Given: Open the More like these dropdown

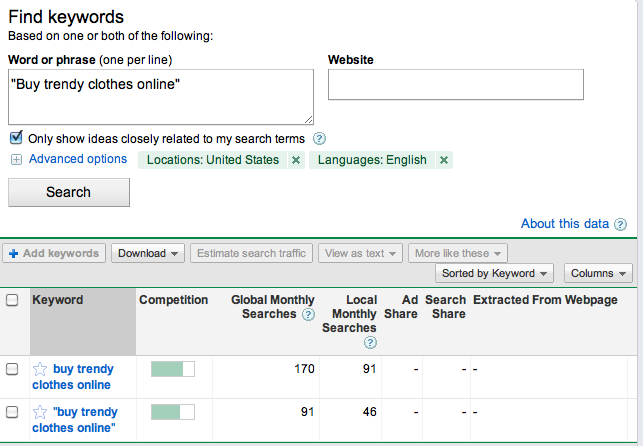Looking at the screenshot, I should [458, 253].
